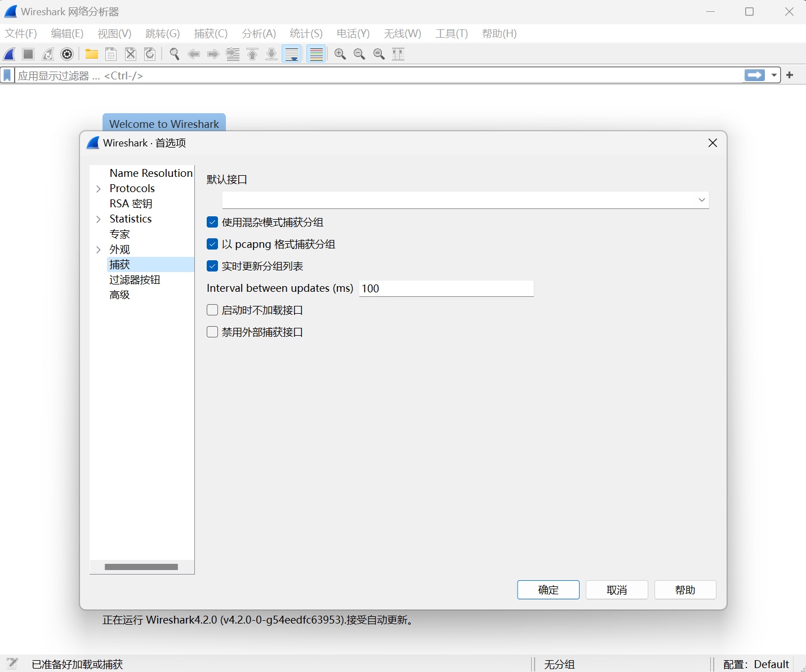This screenshot has width=806, height=672.
Task: Cancel preferences with 取消 button
Action: point(617,590)
